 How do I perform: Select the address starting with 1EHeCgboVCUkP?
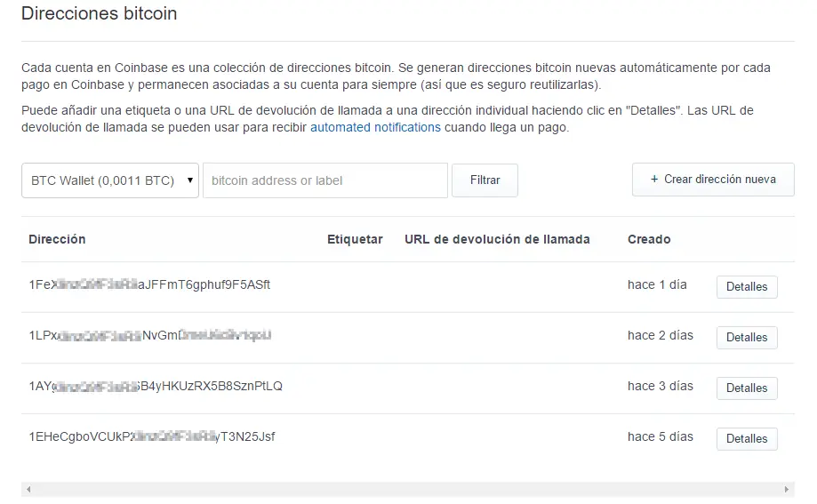(x=152, y=436)
